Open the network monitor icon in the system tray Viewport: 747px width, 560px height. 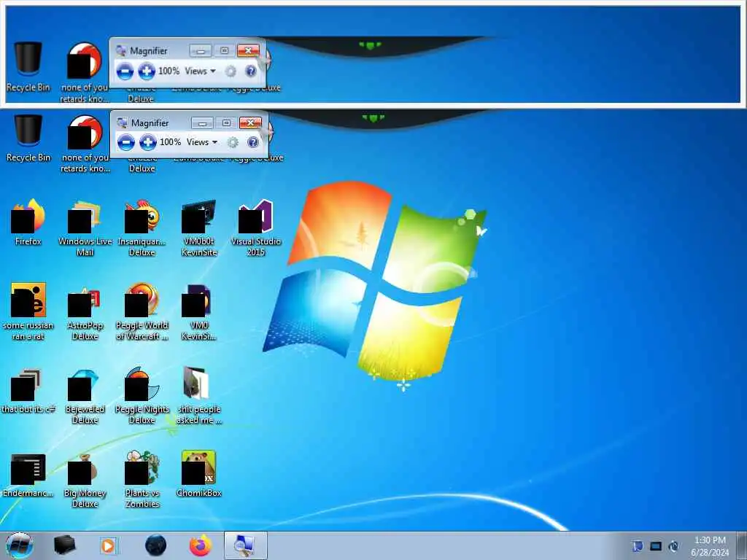[x=656, y=546]
